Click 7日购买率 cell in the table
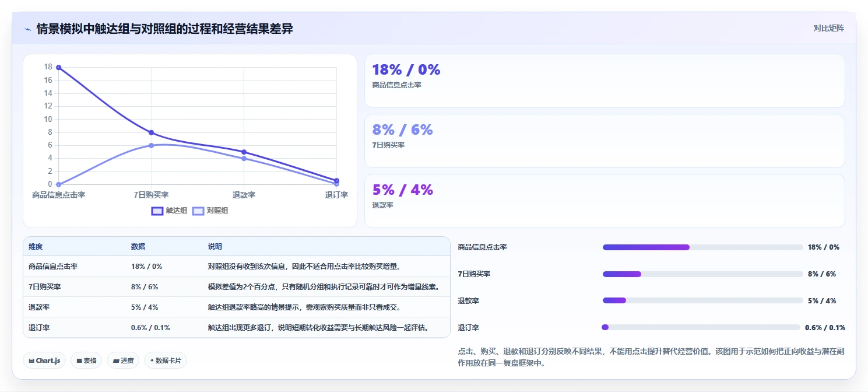 tap(45, 286)
